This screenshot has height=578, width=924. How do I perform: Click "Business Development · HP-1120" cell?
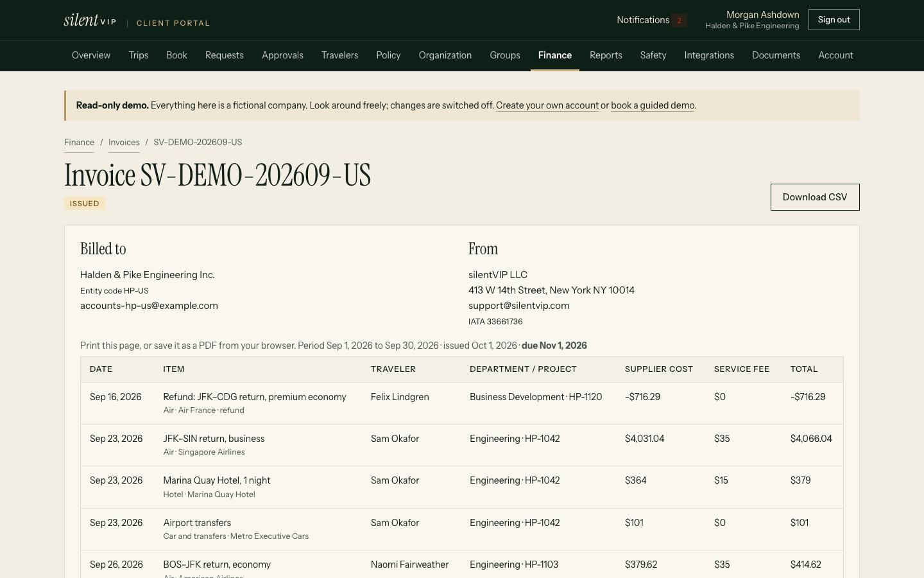(x=536, y=397)
